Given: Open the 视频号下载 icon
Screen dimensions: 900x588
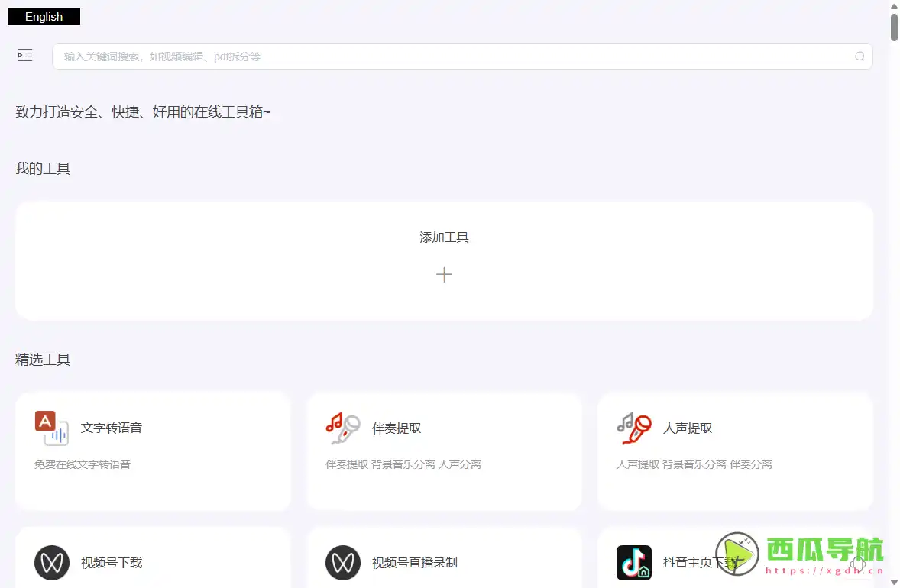Looking at the screenshot, I should click(52, 562).
